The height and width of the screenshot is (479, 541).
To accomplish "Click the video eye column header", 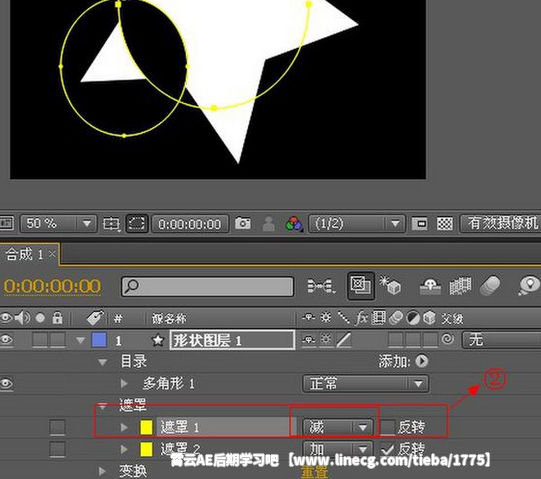I will click(x=6, y=317).
